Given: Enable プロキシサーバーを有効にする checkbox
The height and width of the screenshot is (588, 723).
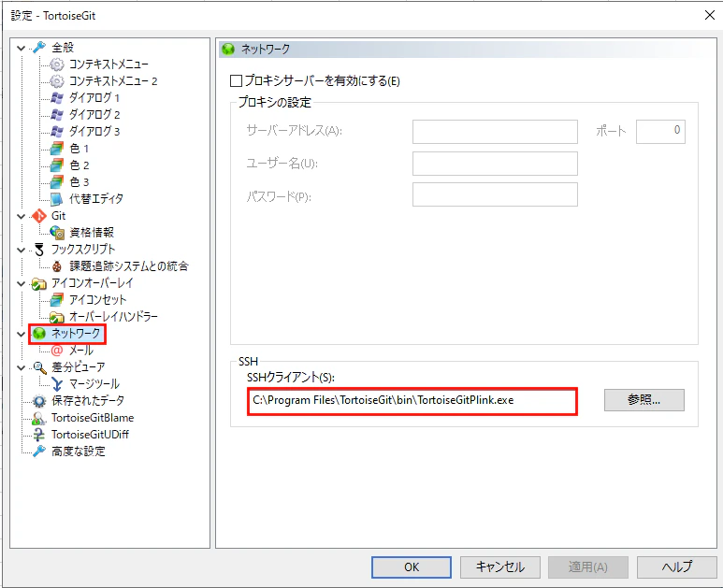Looking at the screenshot, I should pyautogui.click(x=236, y=81).
